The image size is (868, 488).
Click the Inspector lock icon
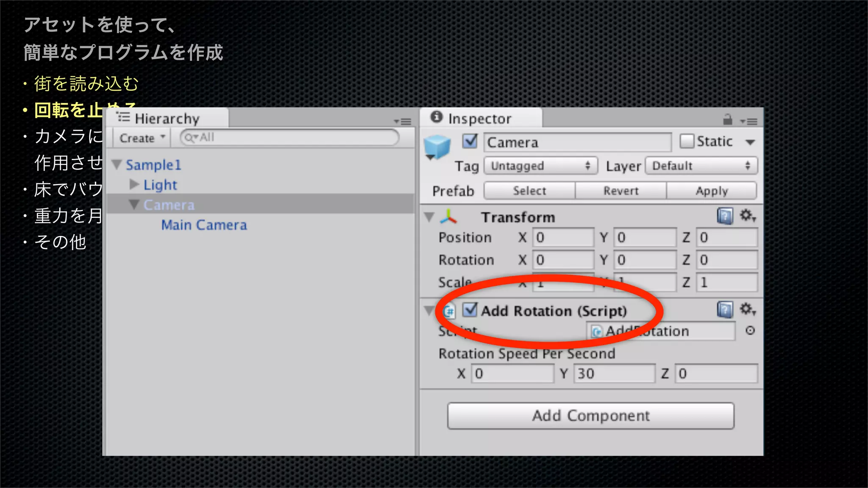tap(728, 120)
